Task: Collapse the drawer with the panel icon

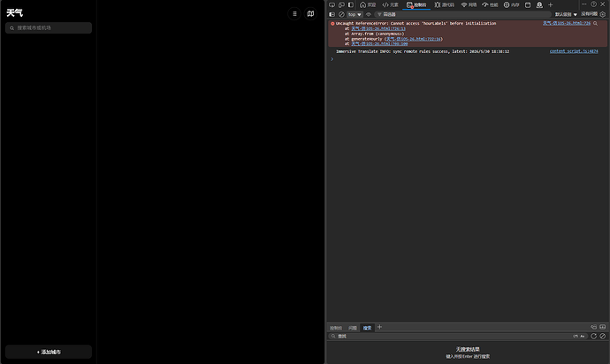Action: pos(603,327)
